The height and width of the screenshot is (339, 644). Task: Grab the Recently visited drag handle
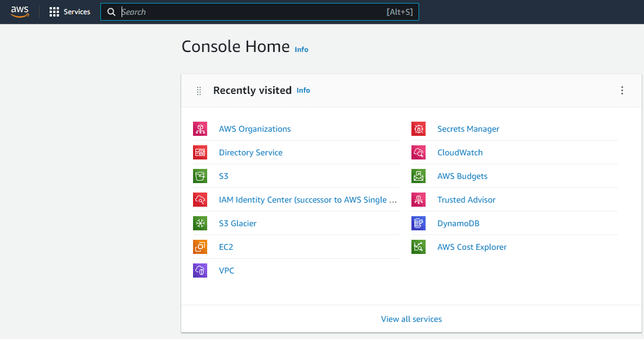coord(199,91)
